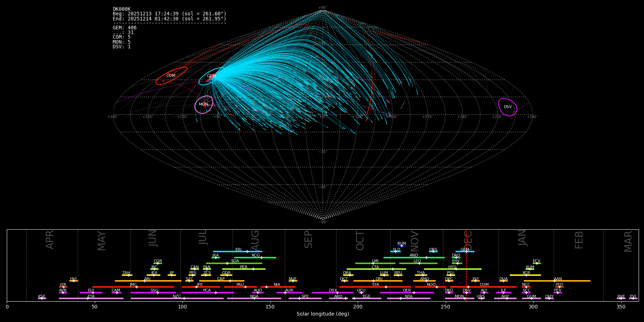
Task: Click the URS shower label in the timeline
Action: [x=480, y=296]
